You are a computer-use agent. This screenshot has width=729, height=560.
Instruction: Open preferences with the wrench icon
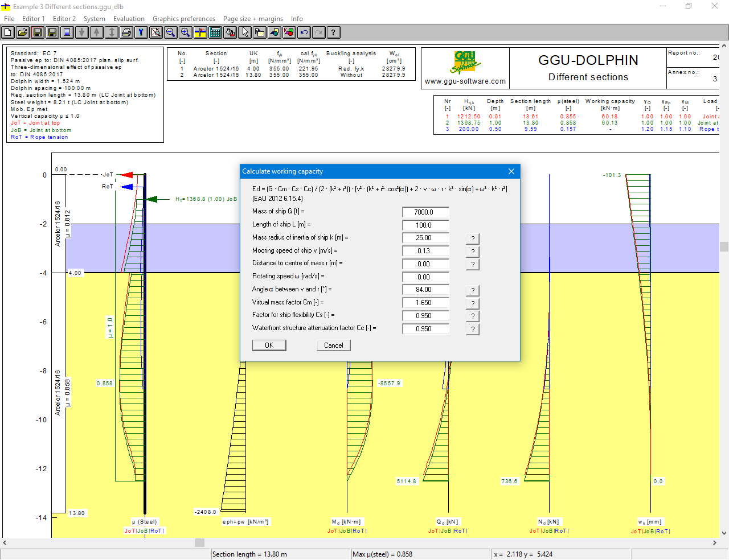141,32
